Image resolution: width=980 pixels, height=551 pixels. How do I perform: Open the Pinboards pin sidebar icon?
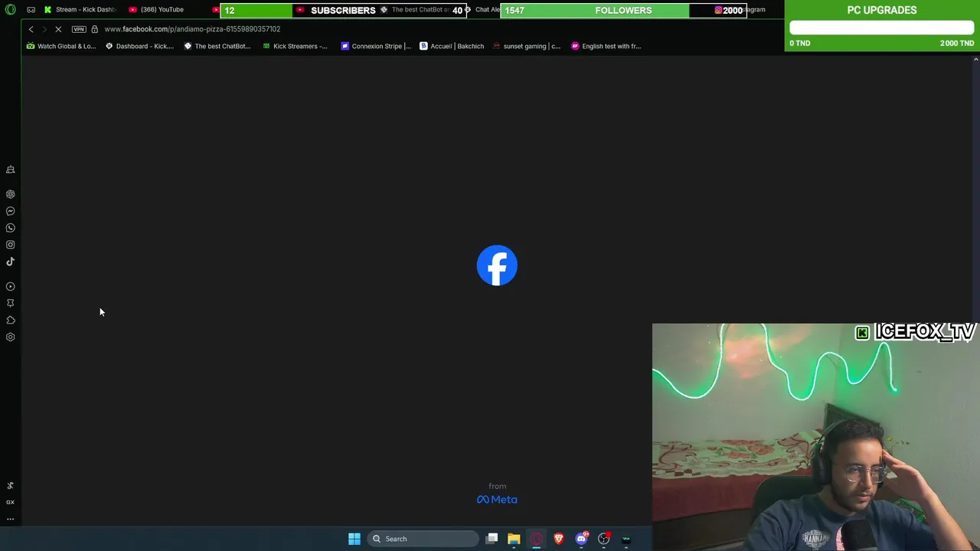pos(11,303)
